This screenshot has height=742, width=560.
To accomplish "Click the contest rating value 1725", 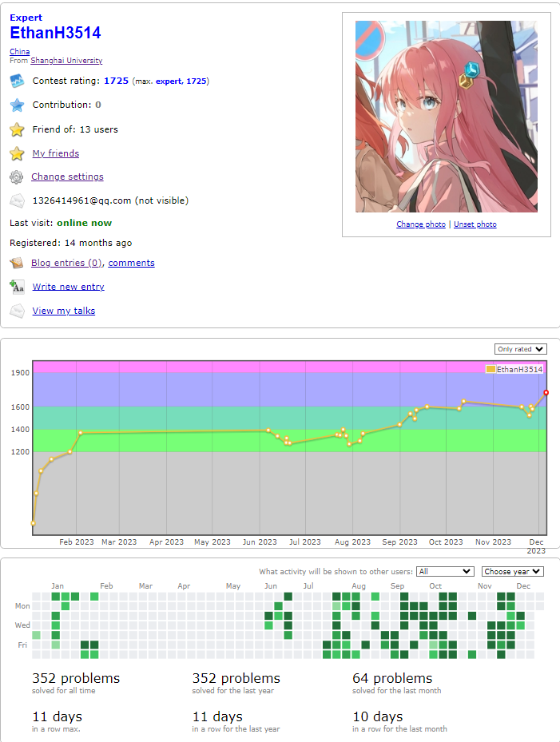I will click(x=116, y=81).
